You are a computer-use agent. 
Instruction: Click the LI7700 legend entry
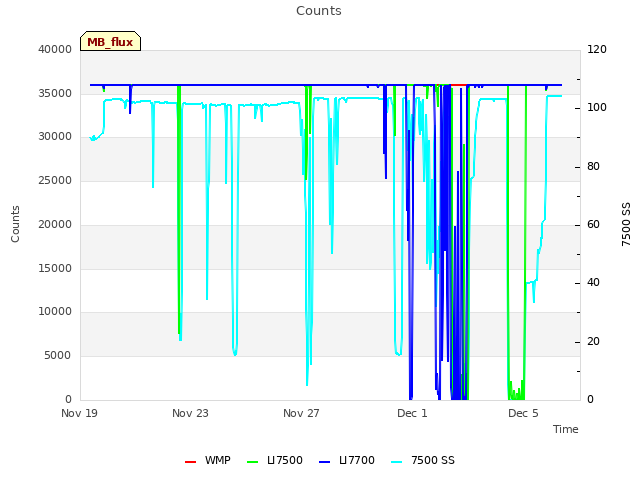point(347,460)
